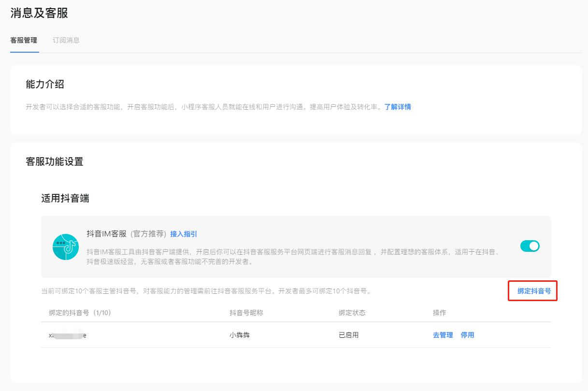588x391 pixels.
Task: Click the 适用抖音端 heading
Action: tap(65, 198)
